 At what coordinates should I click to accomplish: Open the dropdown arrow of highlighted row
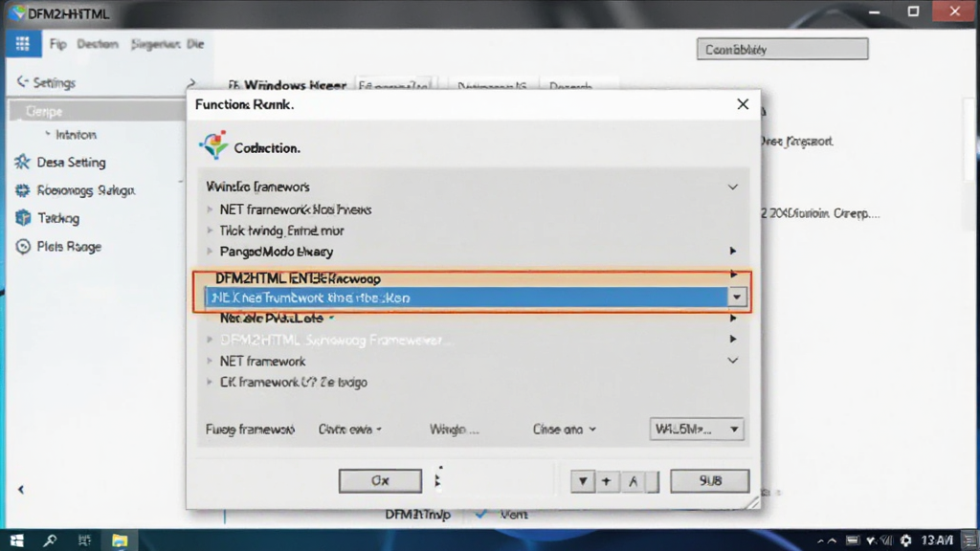point(737,298)
